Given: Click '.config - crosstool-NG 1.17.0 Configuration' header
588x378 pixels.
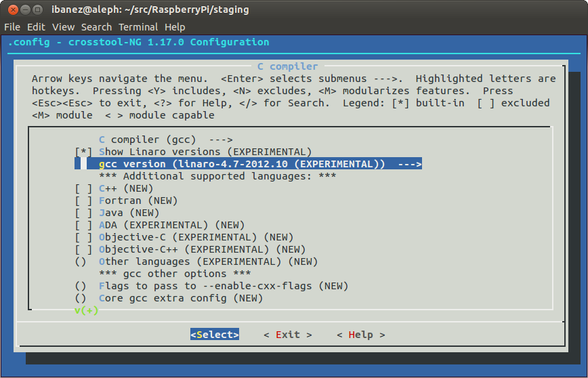Looking at the screenshot, I should [138, 42].
